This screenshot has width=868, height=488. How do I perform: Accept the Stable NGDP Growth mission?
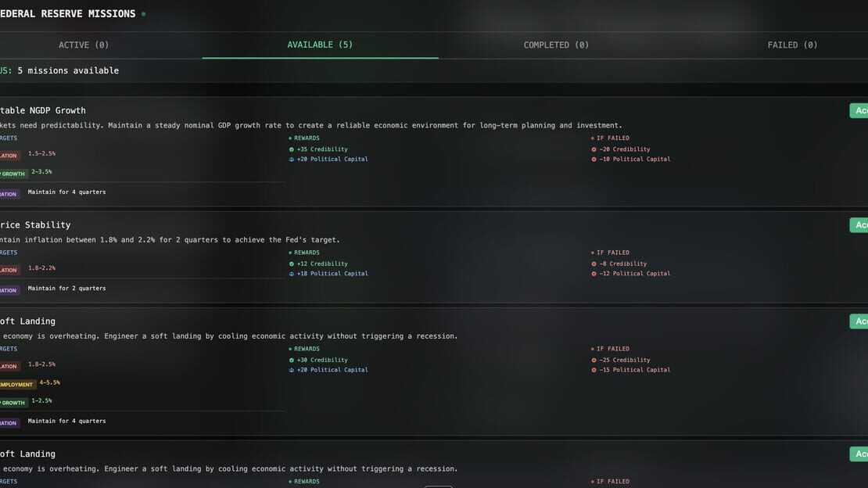(859, 110)
